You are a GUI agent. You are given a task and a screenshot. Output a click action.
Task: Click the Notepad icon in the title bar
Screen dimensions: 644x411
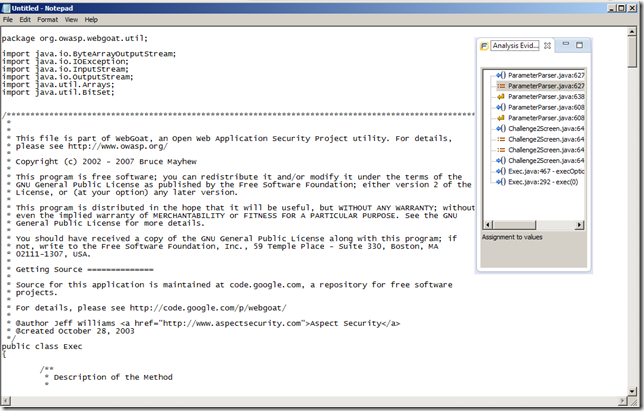[x=6, y=8]
